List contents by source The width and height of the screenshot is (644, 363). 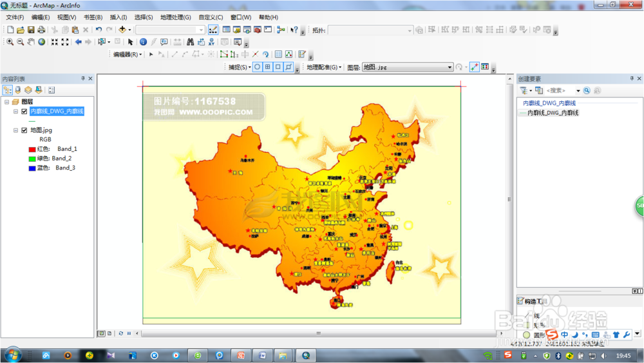coord(17,90)
